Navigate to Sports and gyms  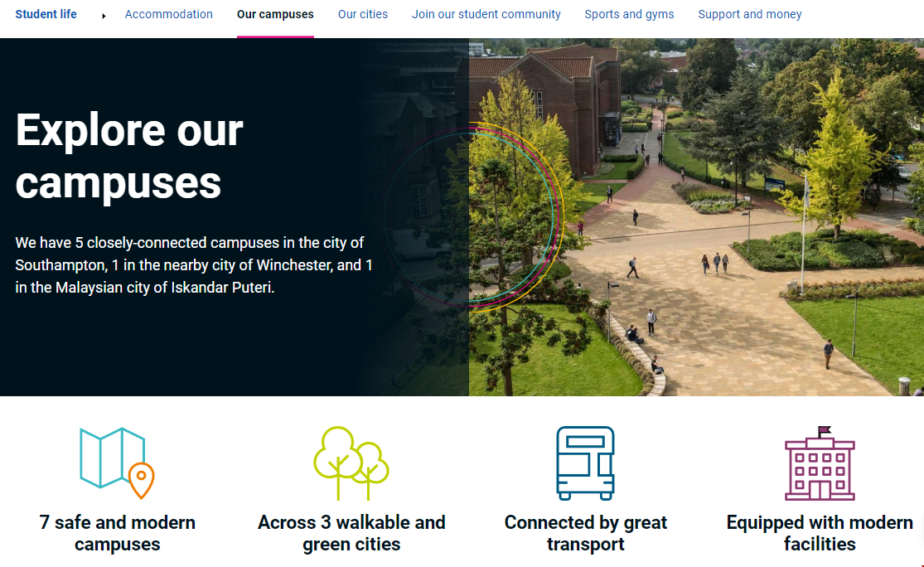tap(629, 14)
